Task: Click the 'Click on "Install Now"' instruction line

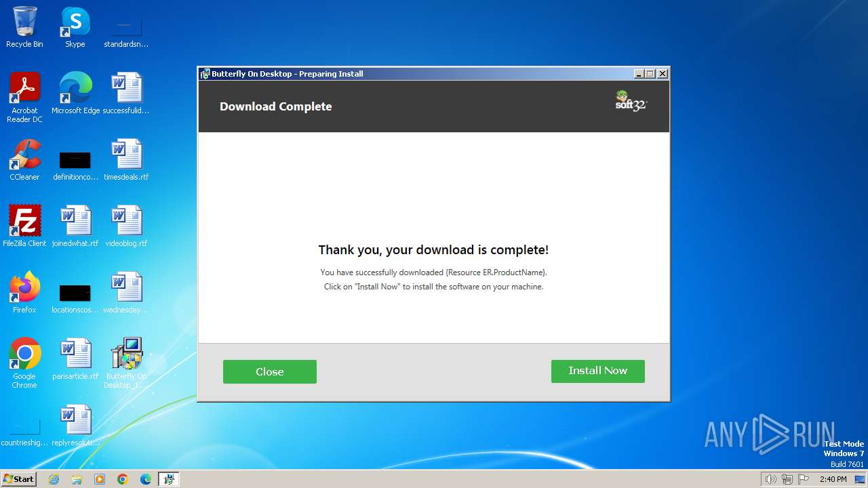Action: click(x=433, y=287)
